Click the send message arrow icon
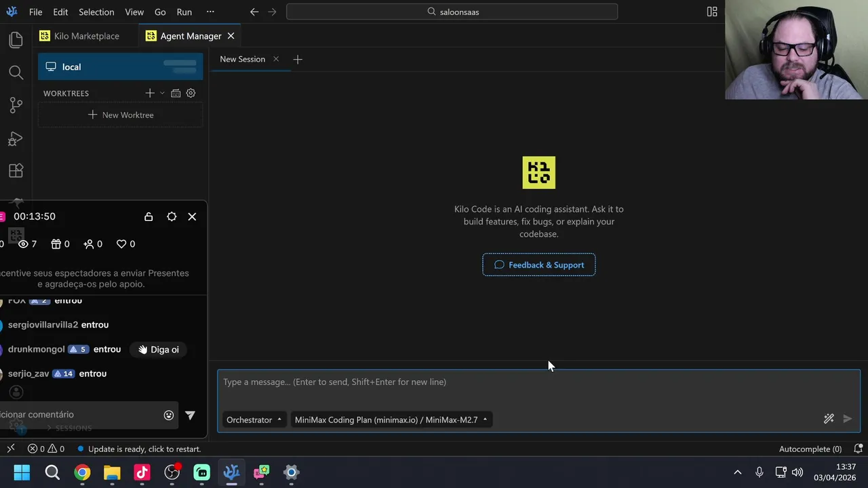The width and height of the screenshot is (868, 488). click(847, 419)
